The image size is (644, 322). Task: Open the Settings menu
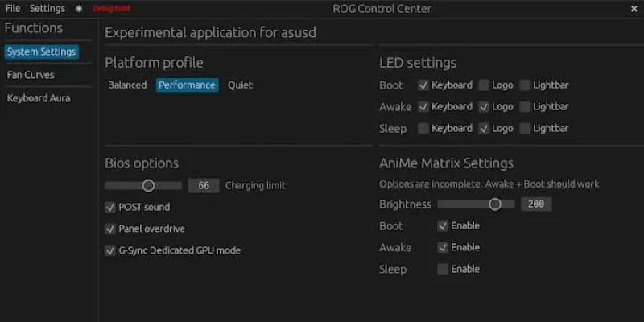(x=47, y=9)
